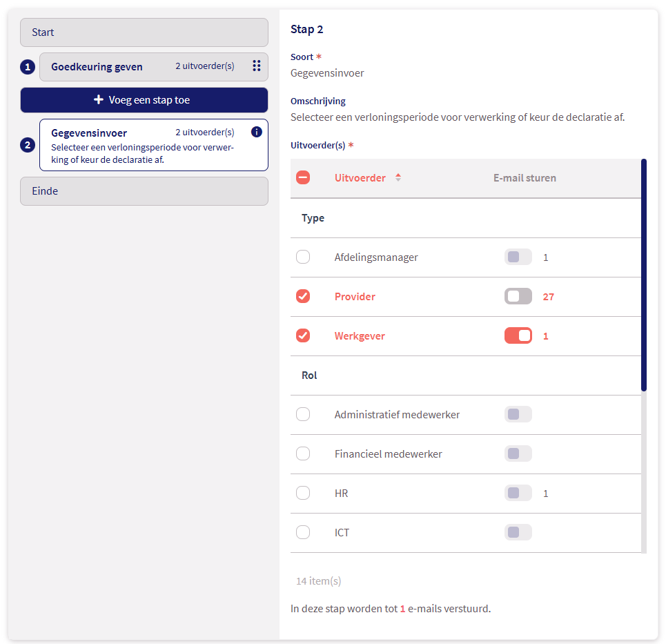Click the drag handle icon on Goedkeuring geven
Screen dimensions: 666x644
tap(256, 66)
